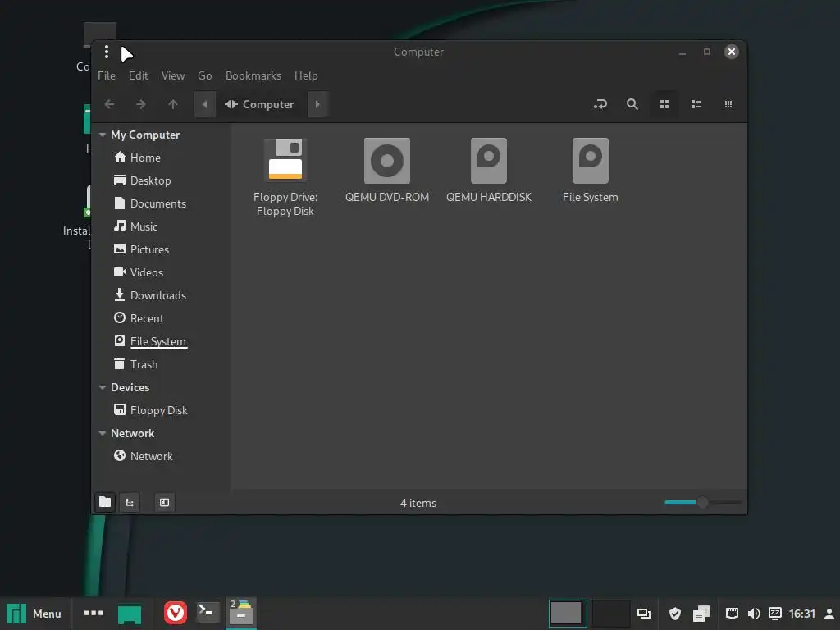Select Computer path bar button
The image size is (840, 630).
[x=260, y=104]
